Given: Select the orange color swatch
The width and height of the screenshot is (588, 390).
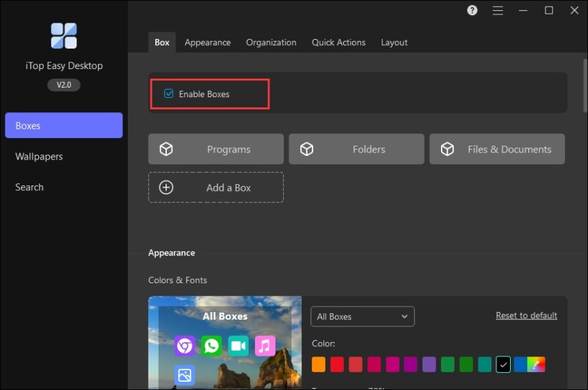Looking at the screenshot, I should (x=319, y=365).
